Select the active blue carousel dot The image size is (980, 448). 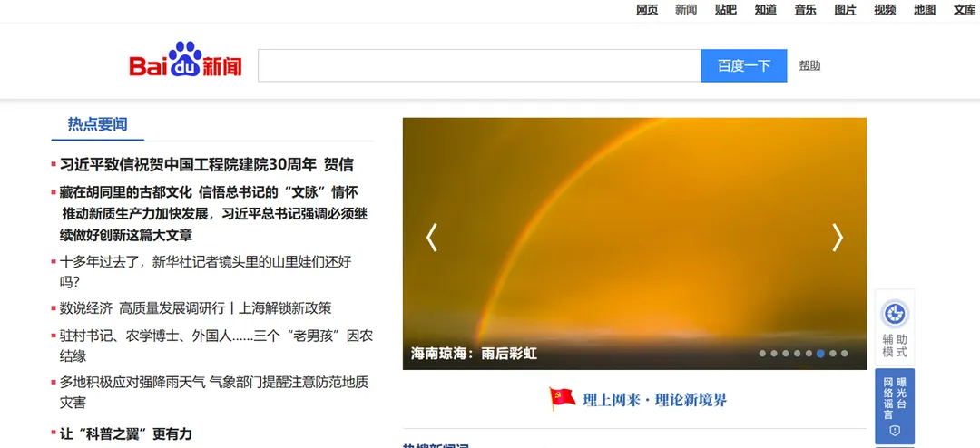[x=820, y=354]
